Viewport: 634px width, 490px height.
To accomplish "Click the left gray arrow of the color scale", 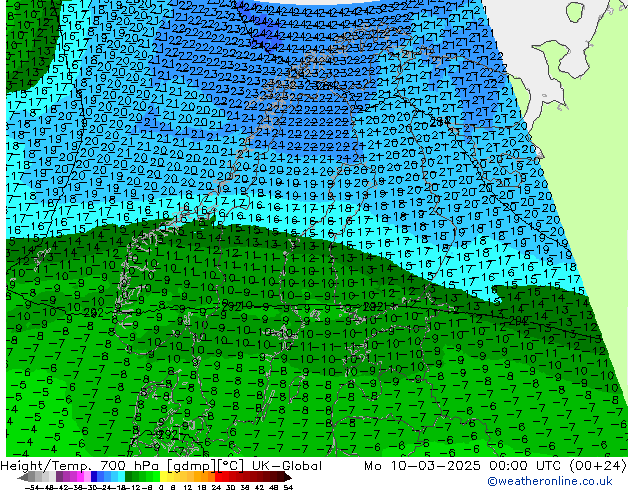I will tap(23, 477).
